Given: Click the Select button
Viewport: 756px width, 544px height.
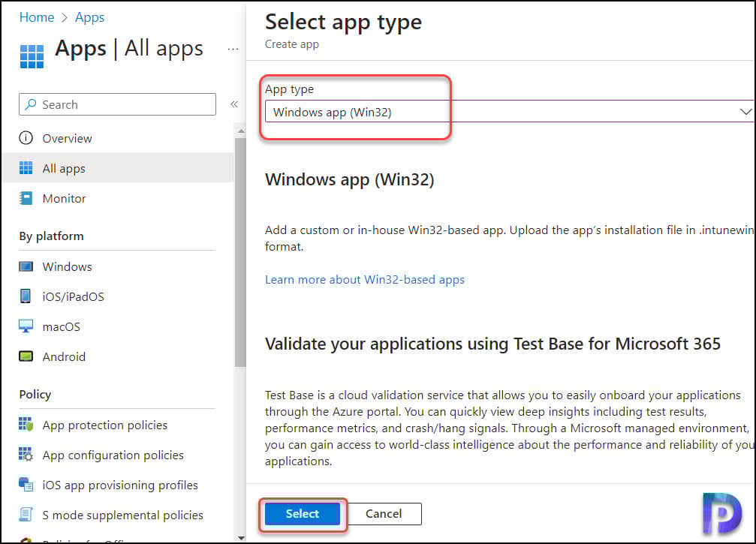Looking at the screenshot, I should 303,514.
